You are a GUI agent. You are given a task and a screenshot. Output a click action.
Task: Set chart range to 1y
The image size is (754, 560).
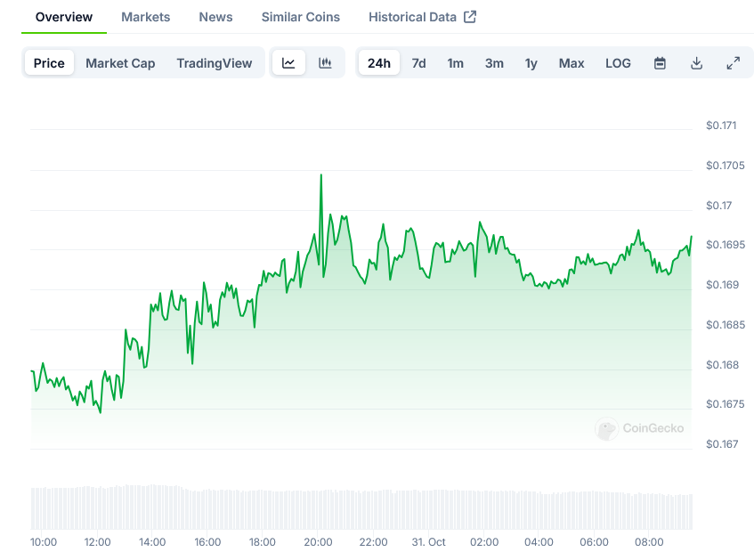pos(531,63)
